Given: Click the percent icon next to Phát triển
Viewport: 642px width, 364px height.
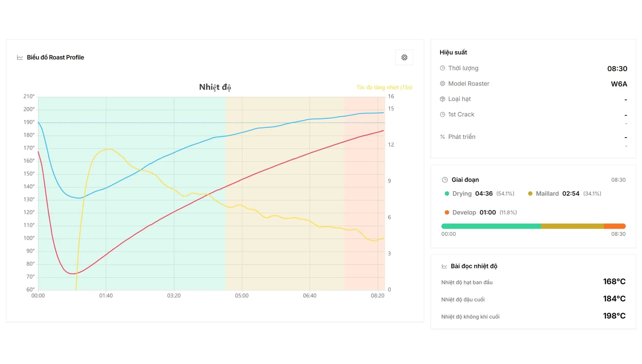Looking at the screenshot, I should point(442,137).
